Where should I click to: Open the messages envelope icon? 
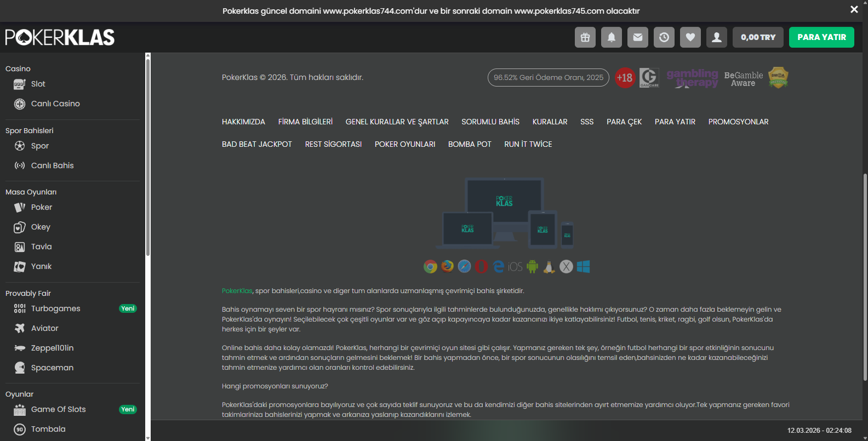click(x=638, y=37)
